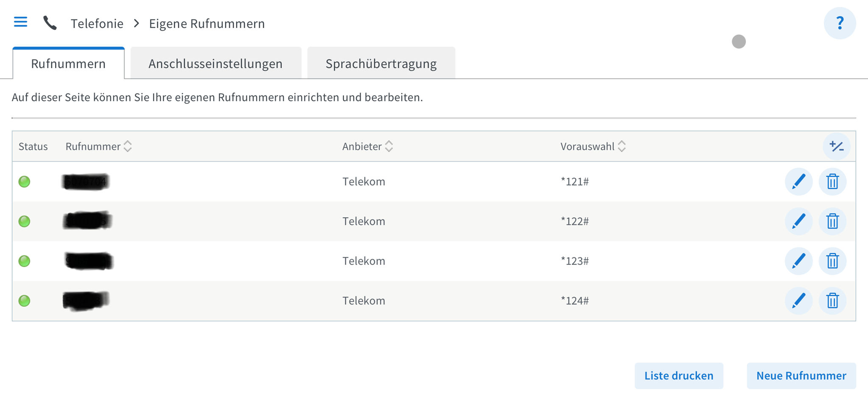Edit the number with preselection *121#

point(798,182)
